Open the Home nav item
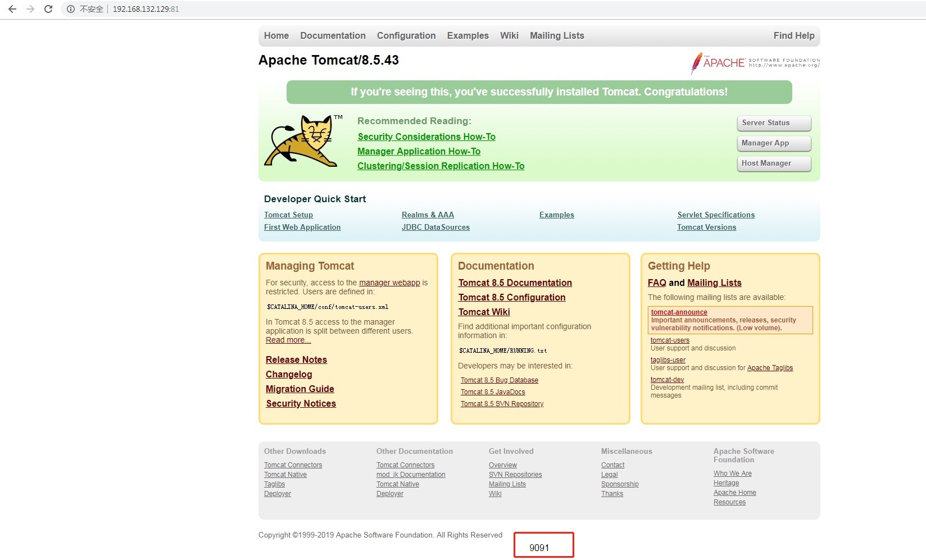The height and width of the screenshot is (560, 926). (276, 35)
